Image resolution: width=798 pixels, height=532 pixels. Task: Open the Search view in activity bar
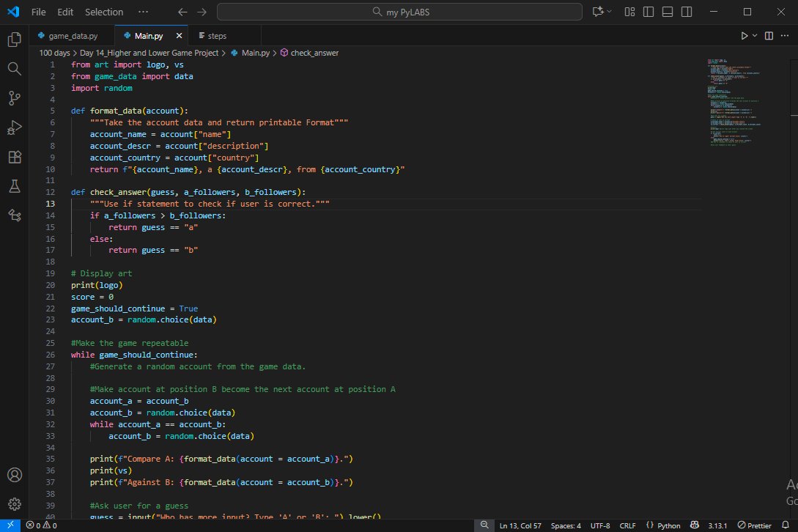coord(14,69)
